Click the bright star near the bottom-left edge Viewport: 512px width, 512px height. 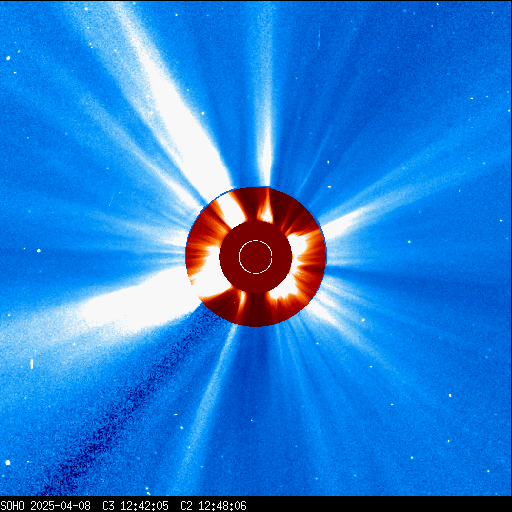(8, 462)
